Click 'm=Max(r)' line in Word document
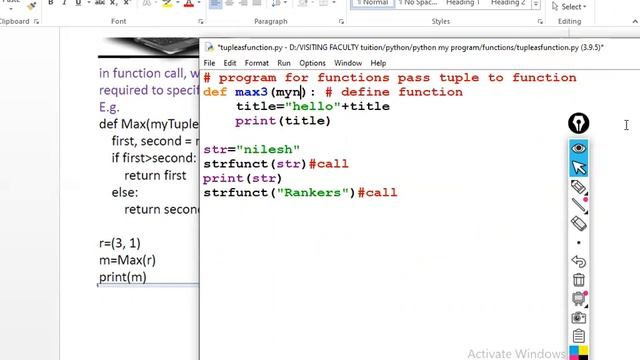The width and height of the screenshot is (640, 360). (127, 260)
